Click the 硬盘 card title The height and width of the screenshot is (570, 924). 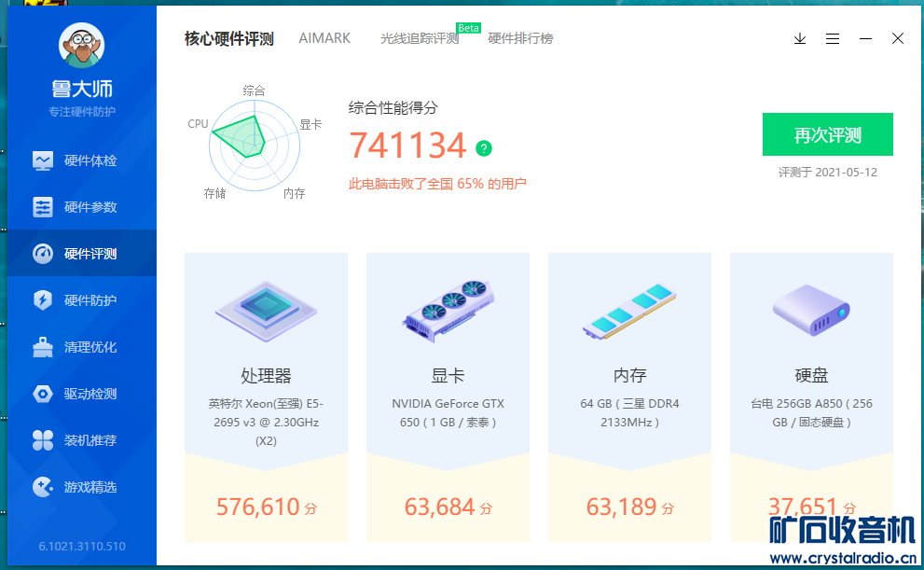811,375
